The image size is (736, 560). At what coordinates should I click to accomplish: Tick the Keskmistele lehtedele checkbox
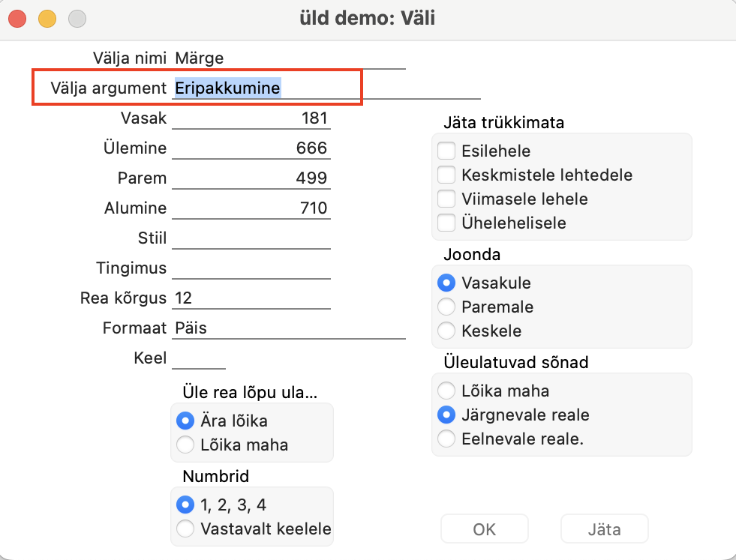coord(446,175)
